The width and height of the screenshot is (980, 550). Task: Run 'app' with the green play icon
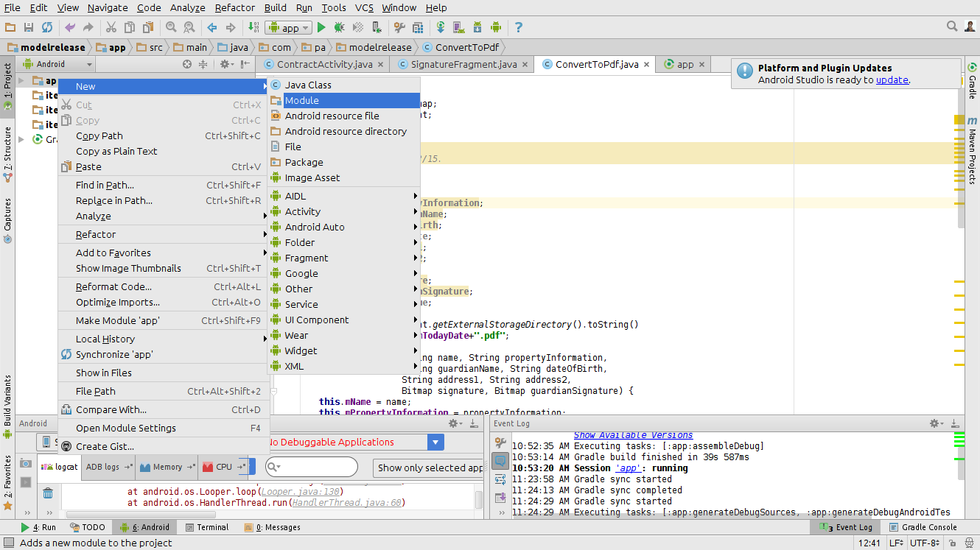click(x=321, y=27)
